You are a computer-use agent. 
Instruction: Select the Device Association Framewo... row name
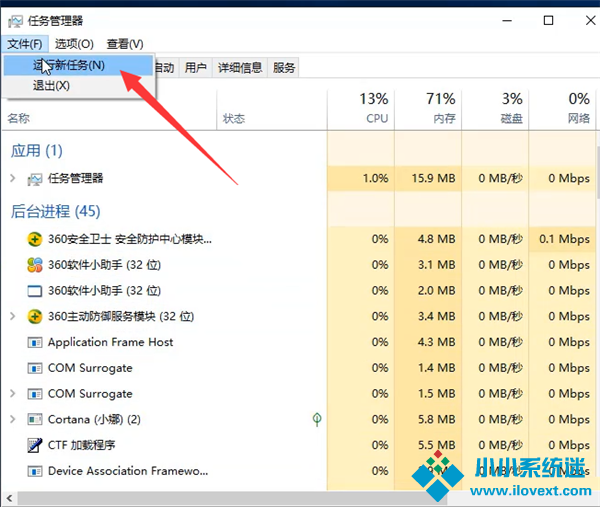click(128, 471)
